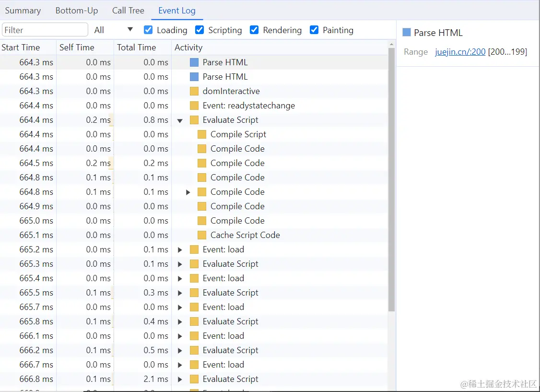540x392 pixels.
Task: Click the Compile Script yellow icon
Action: coord(202,134)
